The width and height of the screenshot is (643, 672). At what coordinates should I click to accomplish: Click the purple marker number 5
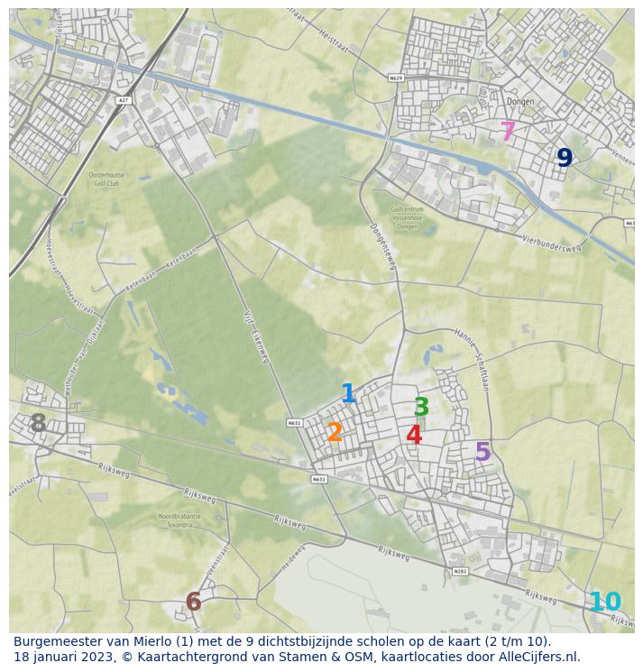coord(482,453)
